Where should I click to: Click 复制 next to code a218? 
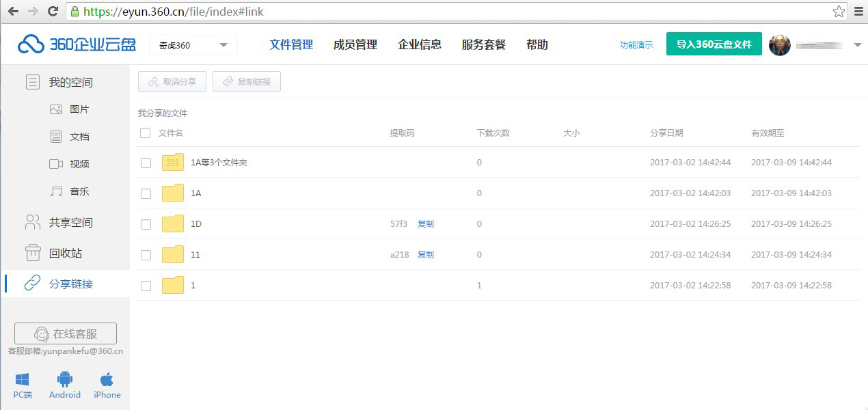tap(426, 255)
